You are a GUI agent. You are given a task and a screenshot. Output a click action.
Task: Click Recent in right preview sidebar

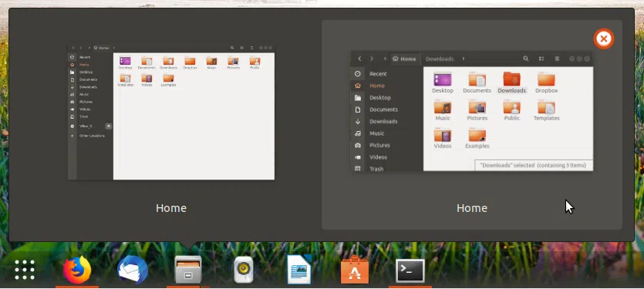[378, 74]
